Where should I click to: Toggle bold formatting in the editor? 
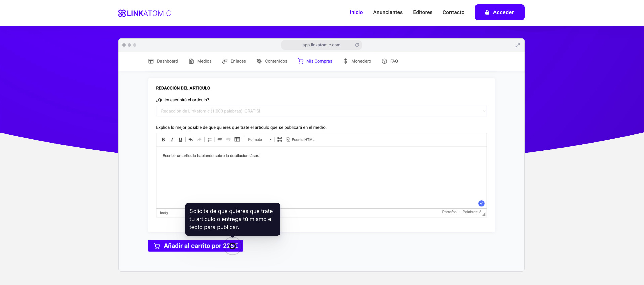[163, 140]
